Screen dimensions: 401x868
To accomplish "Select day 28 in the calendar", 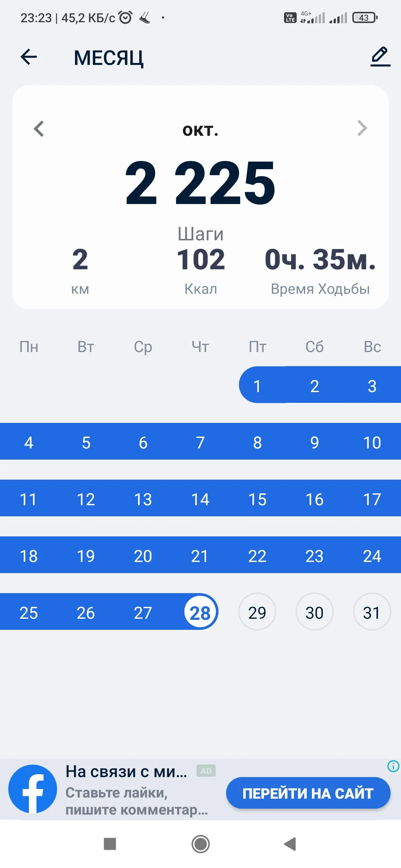I will tap(200, 612).
